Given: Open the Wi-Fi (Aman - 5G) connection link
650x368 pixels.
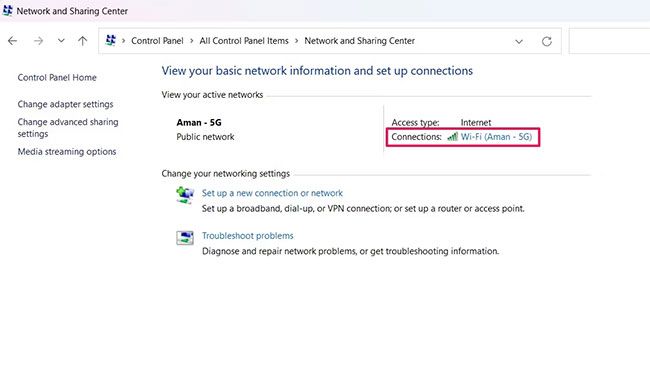Looking at the screenshot, I should click(x=496, y=137).
